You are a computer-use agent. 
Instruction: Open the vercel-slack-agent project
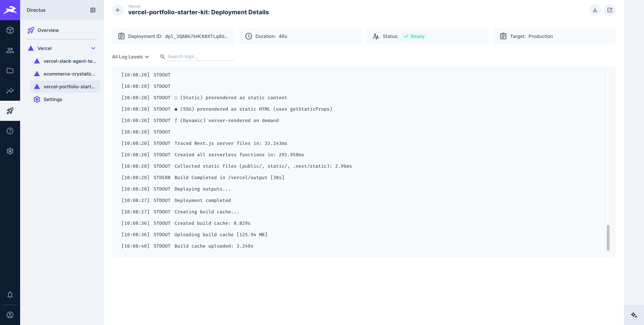pyautogui.click(x=70, y=61)
